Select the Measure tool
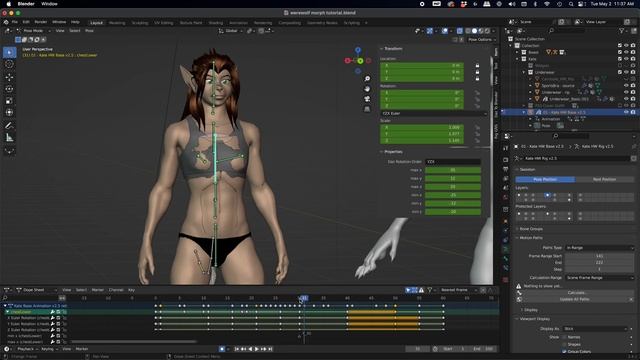 pos(9,138)
